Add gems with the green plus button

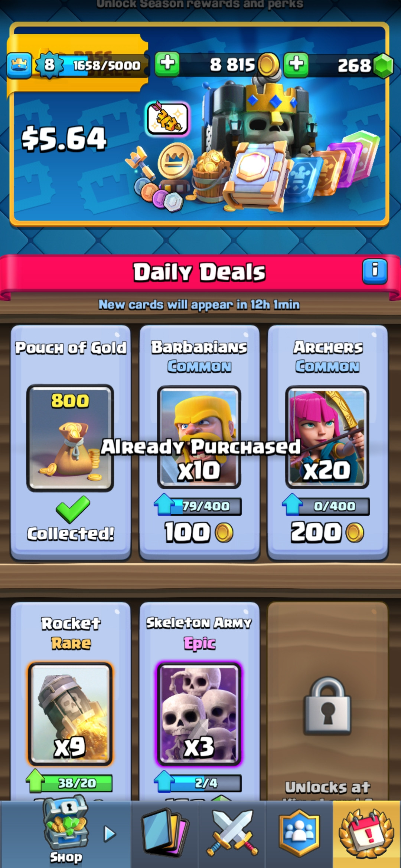(x=296, y=64)
